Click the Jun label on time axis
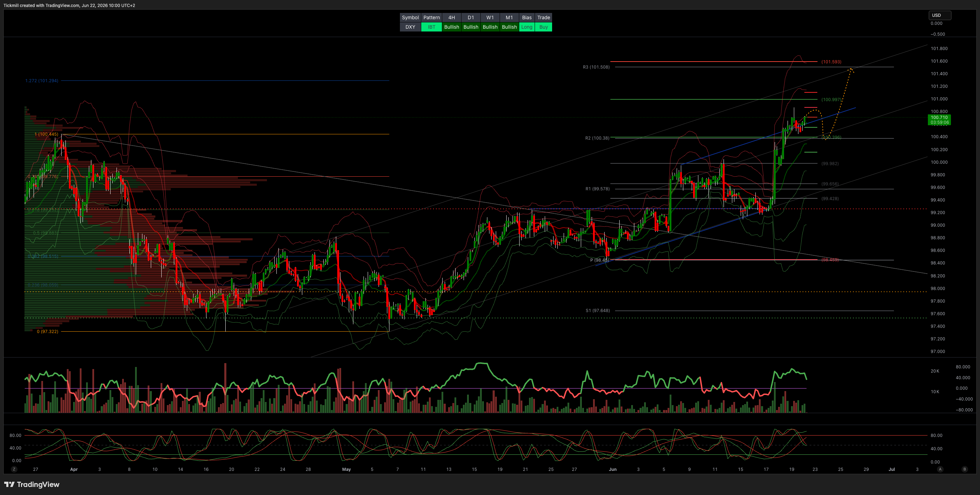Screen dimensions: 980x495 (x=613, y=469)
